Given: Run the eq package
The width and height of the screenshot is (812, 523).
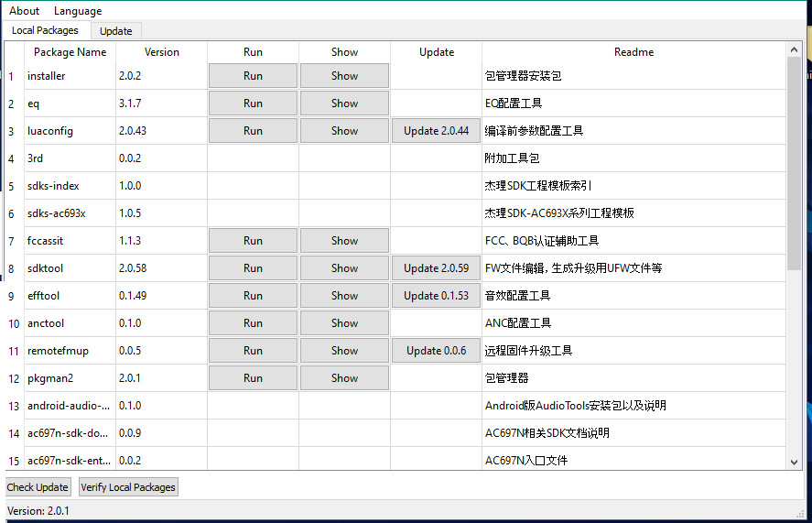Looking at the screenshot, I should (x=253, y=104).
